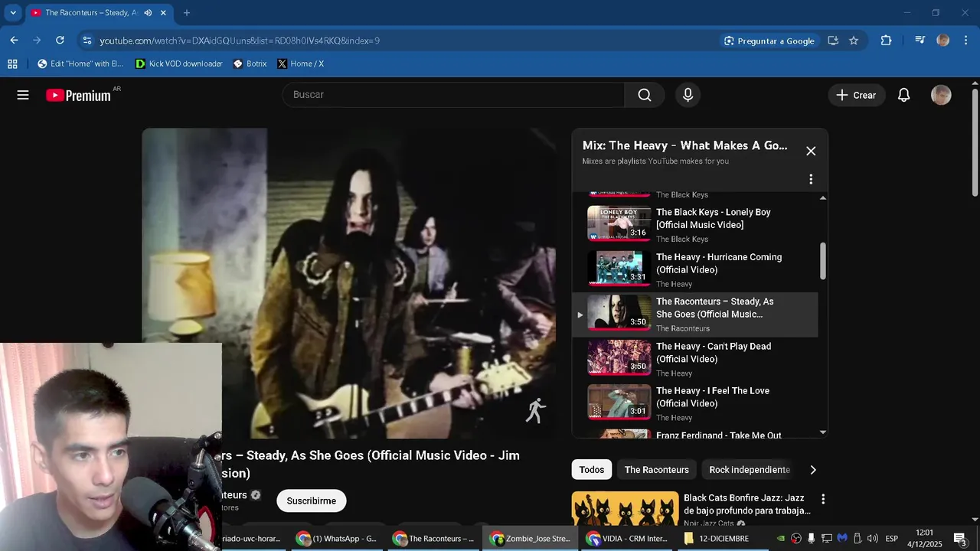Reload the current page
980x551 pixels.
pyautogui.click(x=60, y=41)
